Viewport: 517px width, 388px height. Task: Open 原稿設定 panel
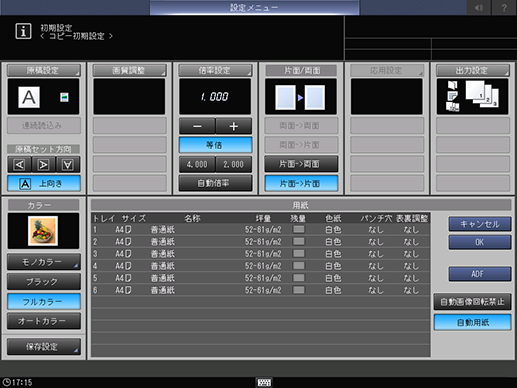(44, 70)
